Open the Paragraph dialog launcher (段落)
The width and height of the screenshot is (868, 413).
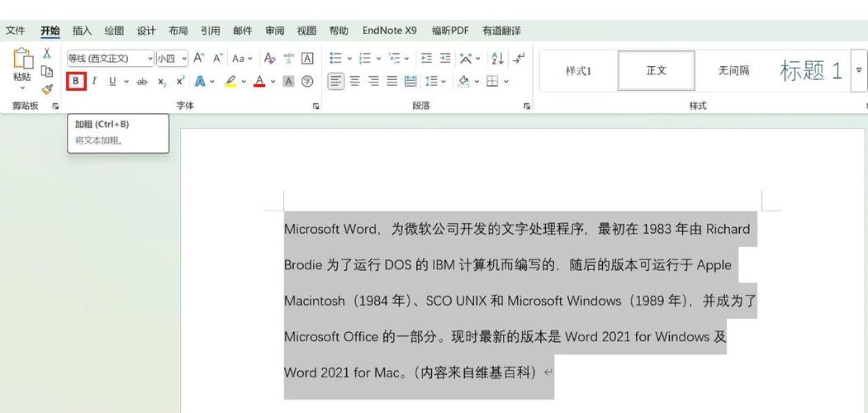pyautogui.click(x=527, y=106)
